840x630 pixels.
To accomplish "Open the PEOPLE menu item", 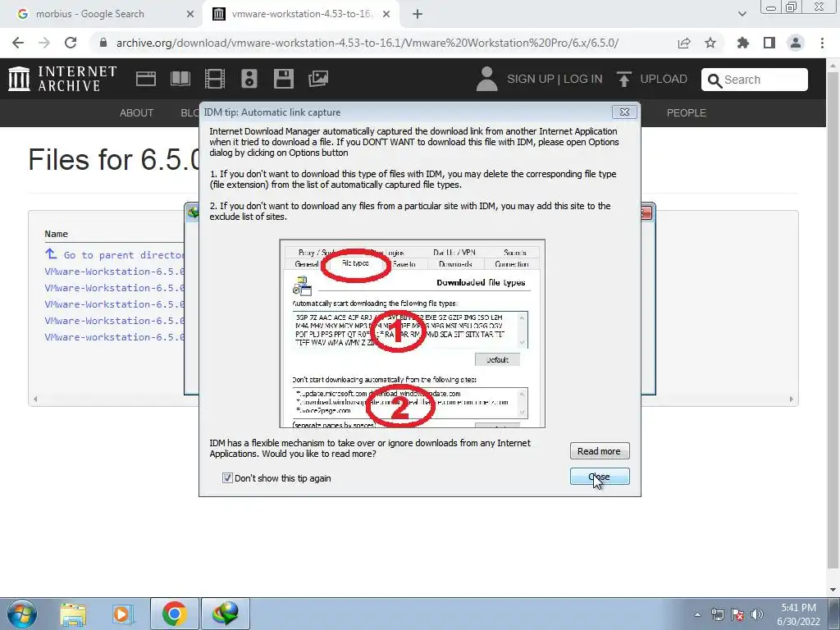I will [687, 113].
